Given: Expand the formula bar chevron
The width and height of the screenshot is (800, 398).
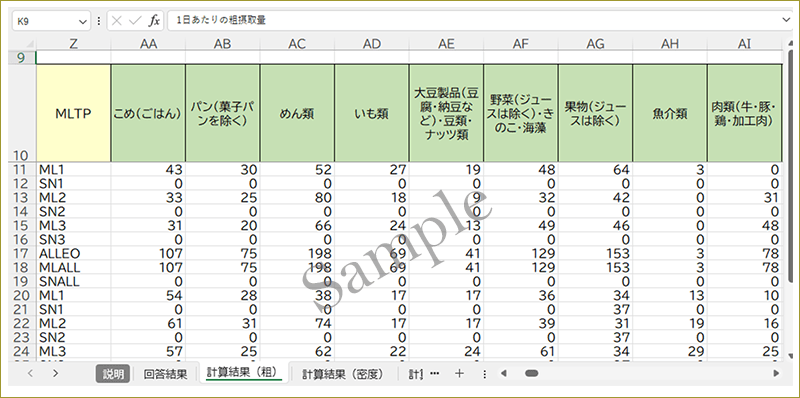Looking at the screenshot, I should [786, 20].
